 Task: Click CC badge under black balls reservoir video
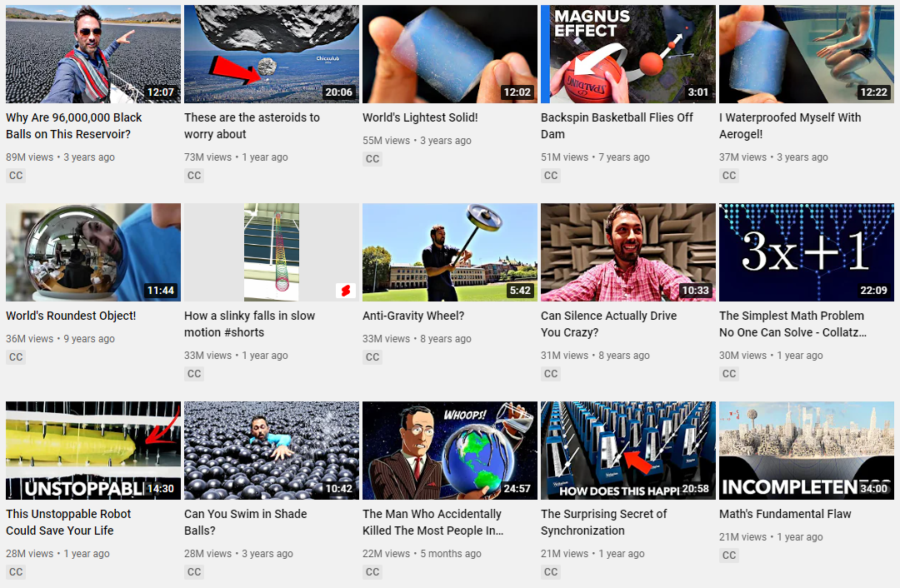(16, 176)
